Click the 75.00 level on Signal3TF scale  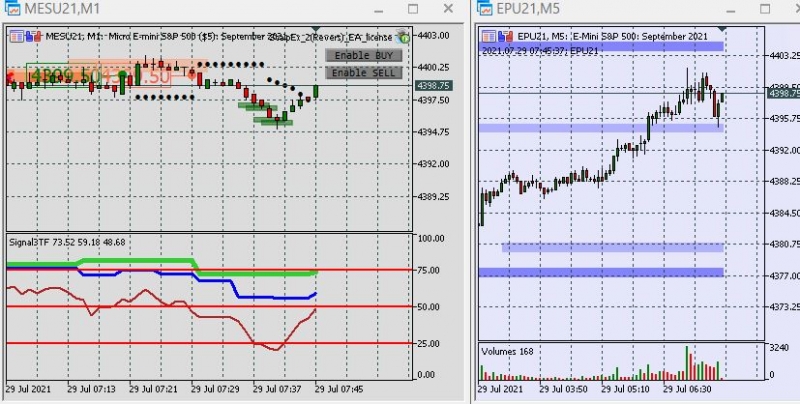pyautogui.click(x=429, y=270)
